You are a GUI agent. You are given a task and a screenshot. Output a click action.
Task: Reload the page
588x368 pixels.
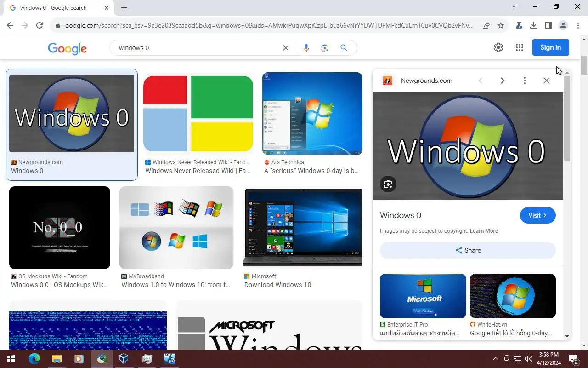[x=40, y=26]
